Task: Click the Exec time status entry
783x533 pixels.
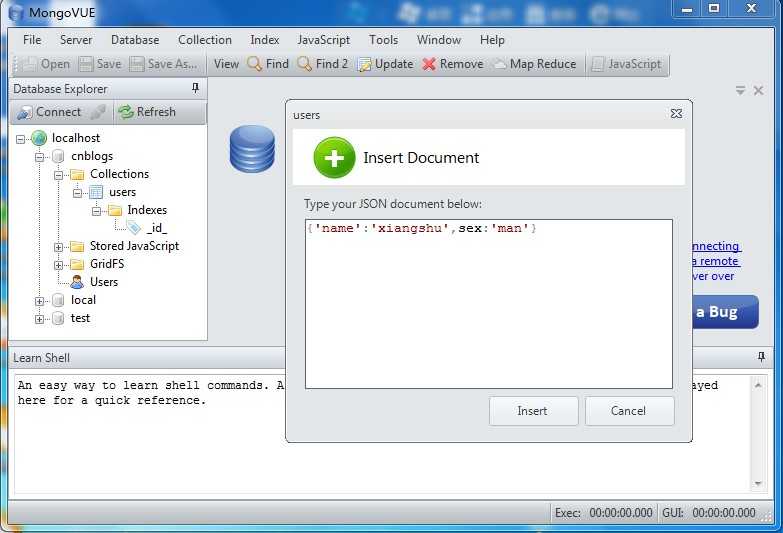Action: tap(604, 513)
